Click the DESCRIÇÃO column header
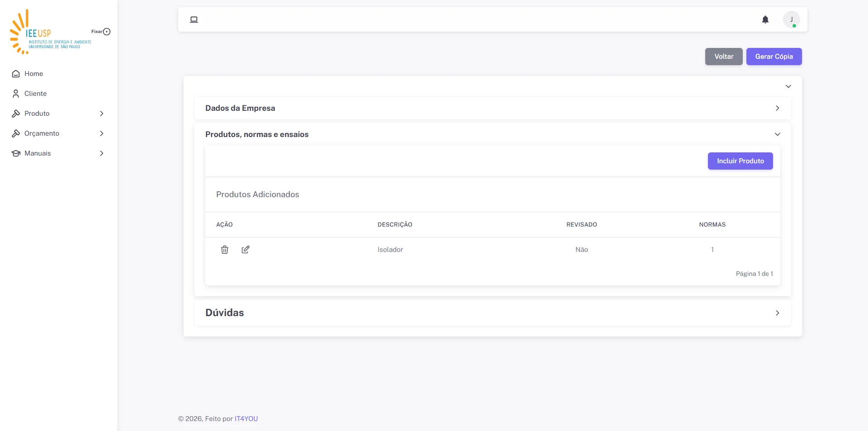 click(x=395, y=225)
